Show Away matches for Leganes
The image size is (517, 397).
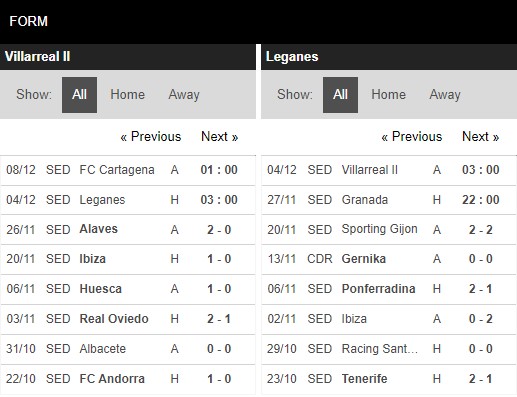[445, 95]
